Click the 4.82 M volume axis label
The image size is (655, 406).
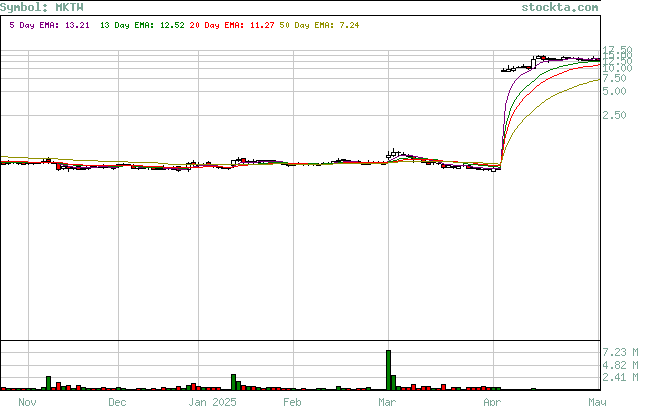click(x=620, y=365)
